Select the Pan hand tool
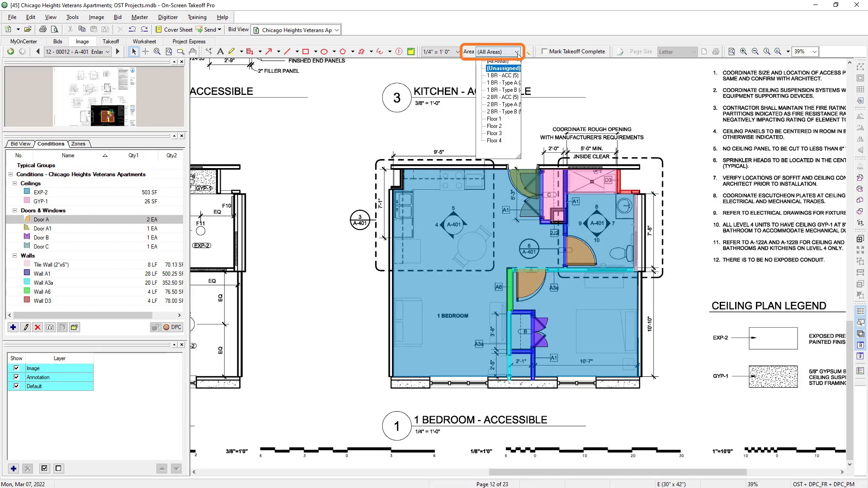The width and height of the screenshot is (868, 488). tap(193, 52)
